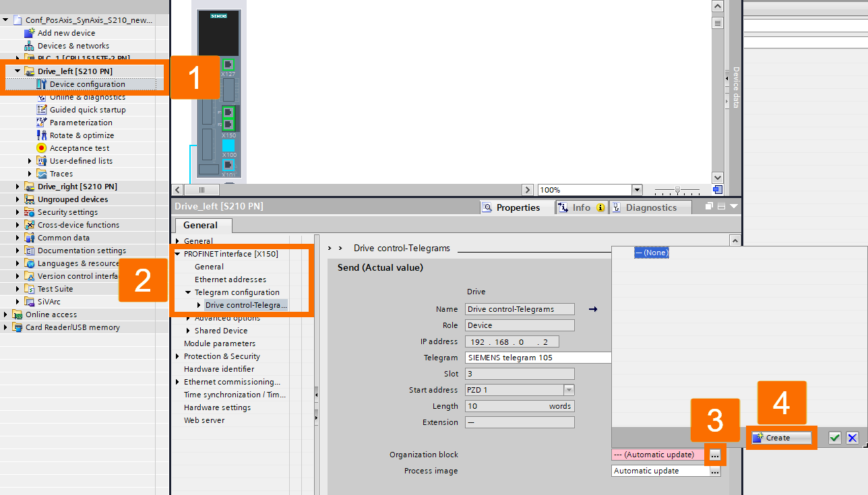868x495 pixels.
Task: Open the Device data side panel
Action: point(736,87)
